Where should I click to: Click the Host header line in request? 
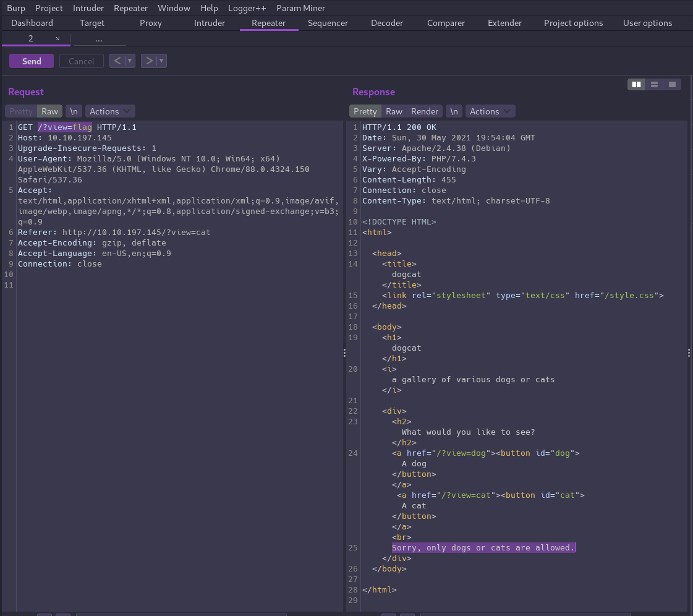(64, 138)
